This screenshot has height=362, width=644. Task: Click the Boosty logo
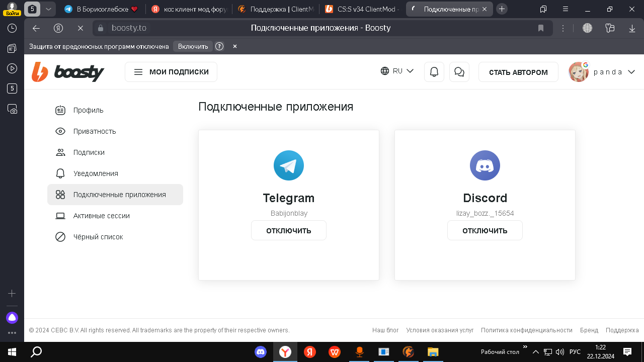[x=68, y=72]
